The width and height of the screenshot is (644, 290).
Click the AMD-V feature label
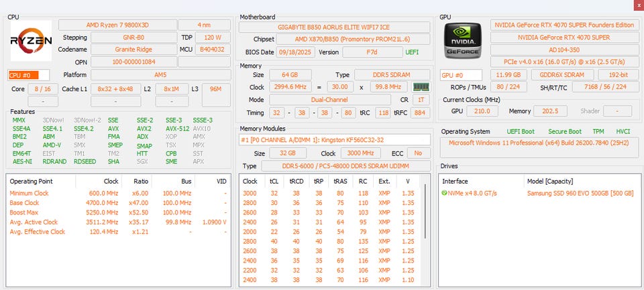coord(52,145)
